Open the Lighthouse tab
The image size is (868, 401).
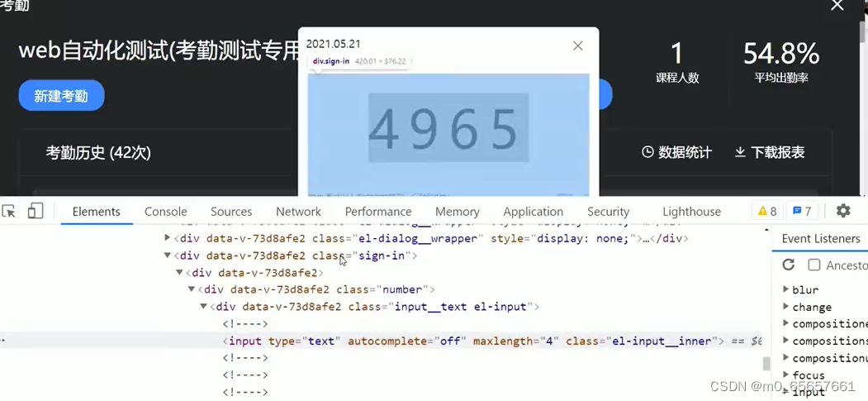pos(692,212)
